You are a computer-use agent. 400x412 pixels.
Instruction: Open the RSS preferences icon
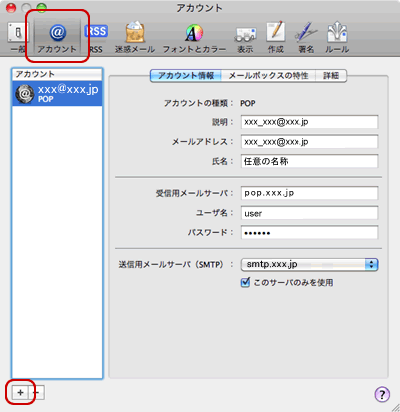pyautogui.click(x=96, y=38)
